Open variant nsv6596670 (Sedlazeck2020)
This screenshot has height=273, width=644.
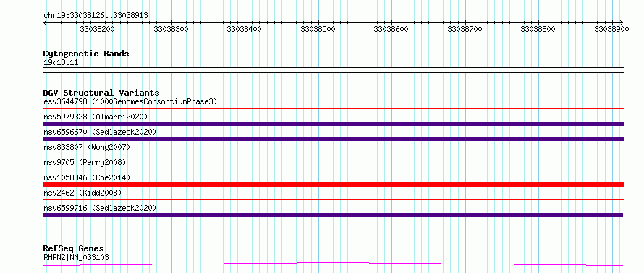coord(100,132)
